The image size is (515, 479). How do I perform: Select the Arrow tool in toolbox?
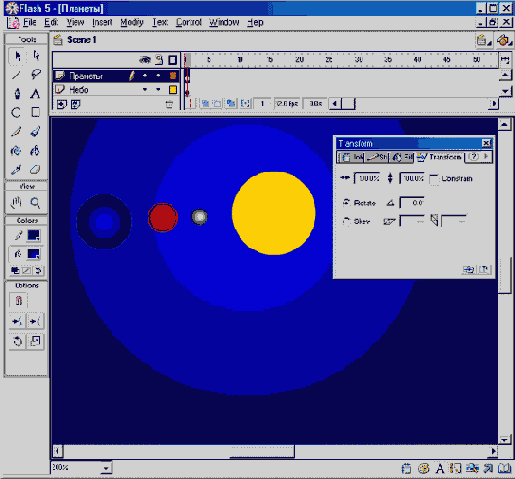[x=17, y=56]
